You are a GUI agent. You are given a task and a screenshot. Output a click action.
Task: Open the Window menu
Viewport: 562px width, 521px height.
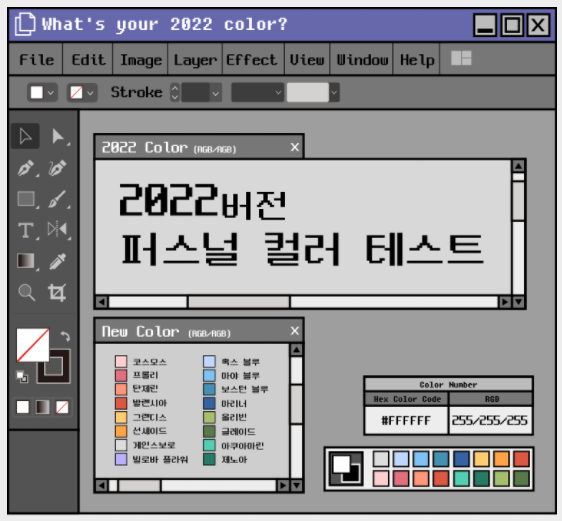tap(362, 60)
